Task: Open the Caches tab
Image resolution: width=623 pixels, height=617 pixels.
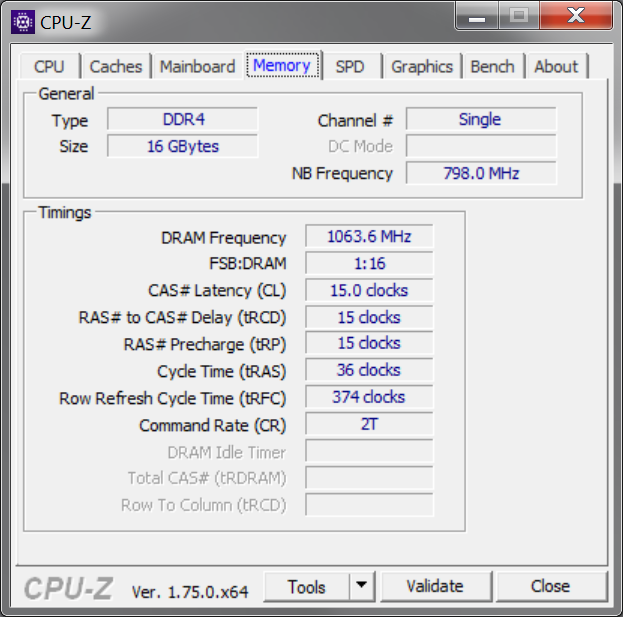Action: click(x=116, y=66)
